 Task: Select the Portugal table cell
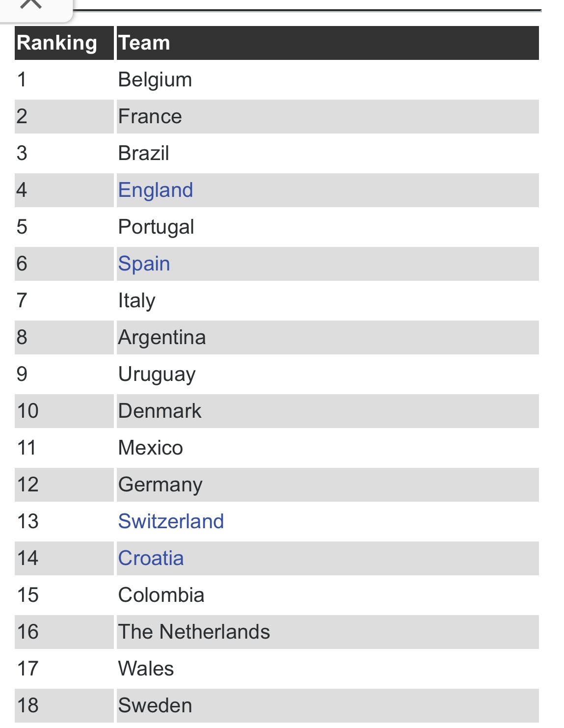pyautogui.click(x=328, y=227)
